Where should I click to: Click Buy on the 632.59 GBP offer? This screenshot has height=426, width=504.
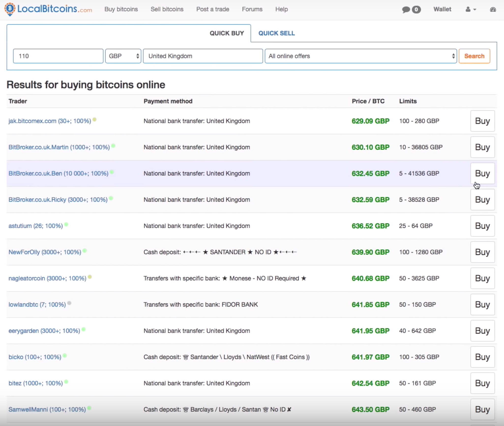pos(483,199)
